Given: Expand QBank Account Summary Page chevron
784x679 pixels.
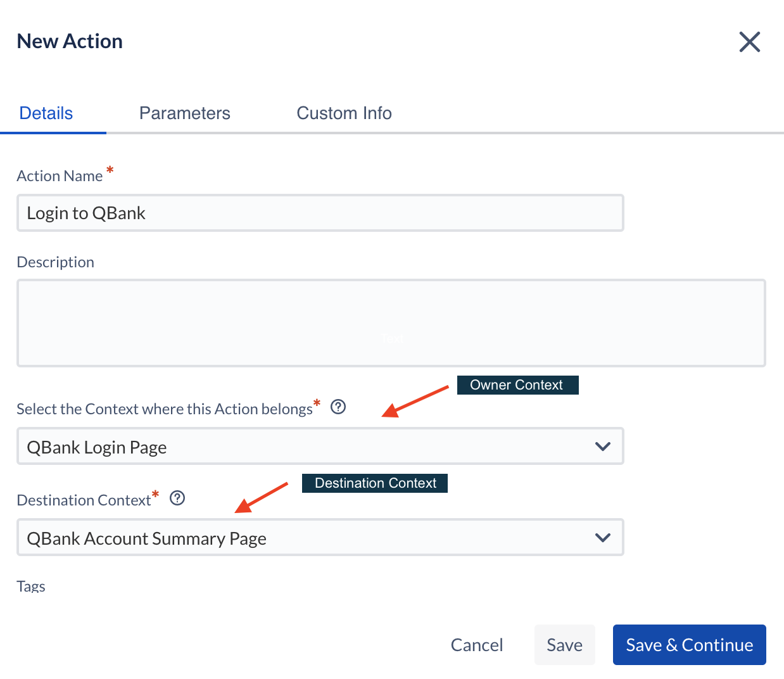Looking at the screenshot, I should (x=603, y=537).
